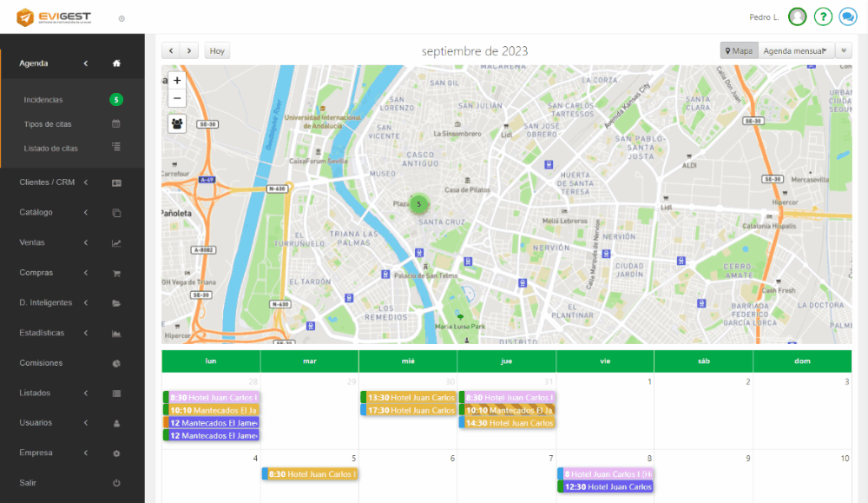
Task: Click the users group icon on the map
Action: [x=177, y=123]
